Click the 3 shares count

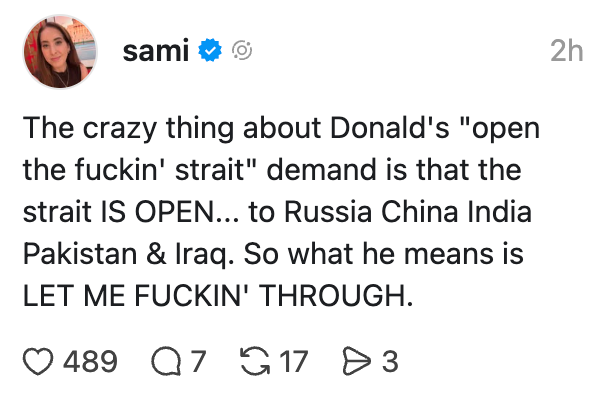coord(390,361)
